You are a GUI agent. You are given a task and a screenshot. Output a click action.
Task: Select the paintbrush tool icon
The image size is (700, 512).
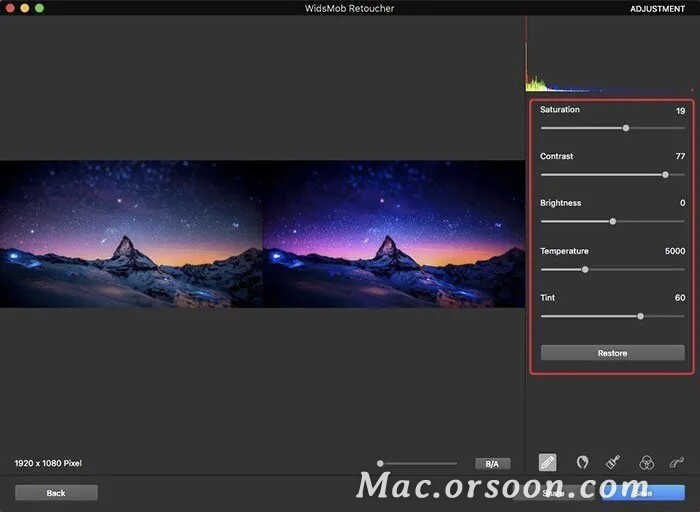613,462
